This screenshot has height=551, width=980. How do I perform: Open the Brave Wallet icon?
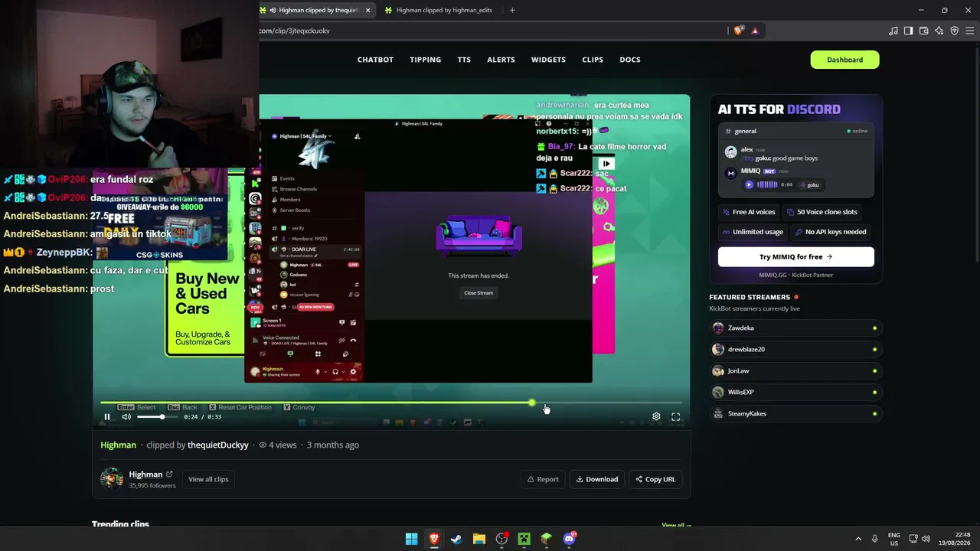[923, 31]
